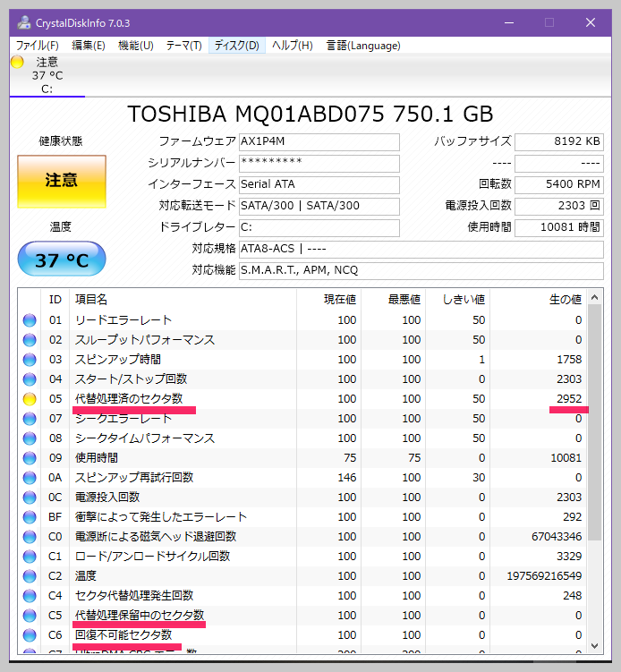
Task: Click the blue status icon for row C0
Action: point(30,537)
